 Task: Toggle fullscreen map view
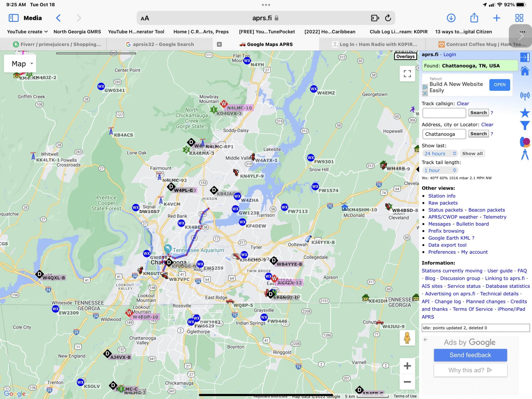(407, 74)
